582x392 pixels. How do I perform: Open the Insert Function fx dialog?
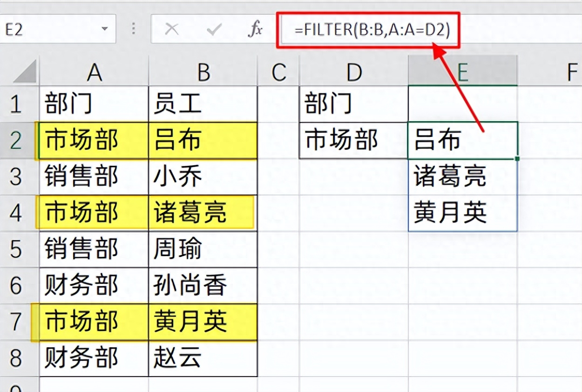(x=255, y=30)
